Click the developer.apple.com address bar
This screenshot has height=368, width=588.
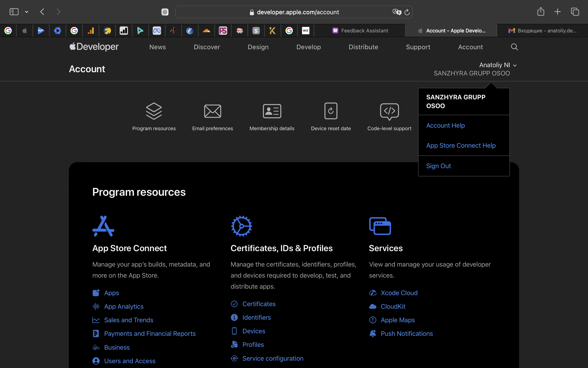point(294,12)
